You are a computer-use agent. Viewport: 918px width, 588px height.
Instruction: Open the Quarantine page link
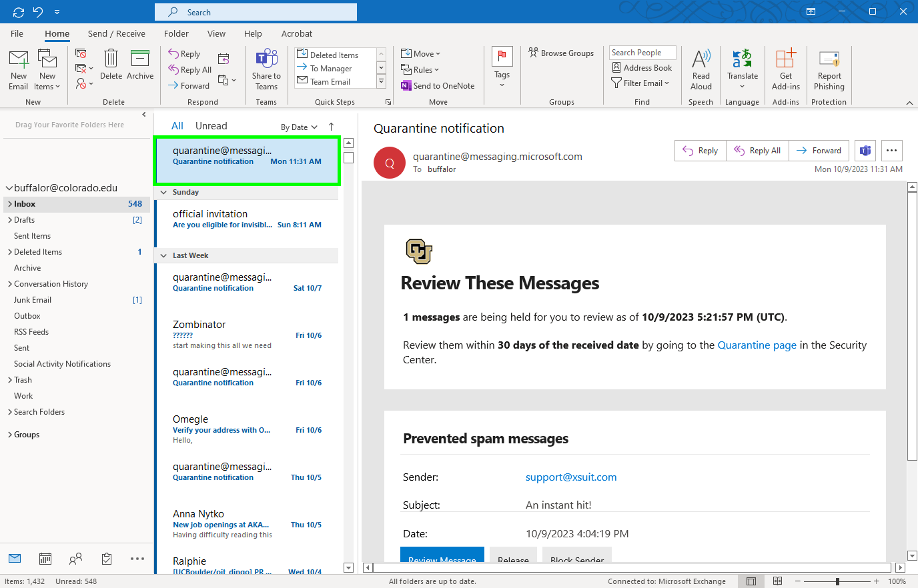point(757,345)
